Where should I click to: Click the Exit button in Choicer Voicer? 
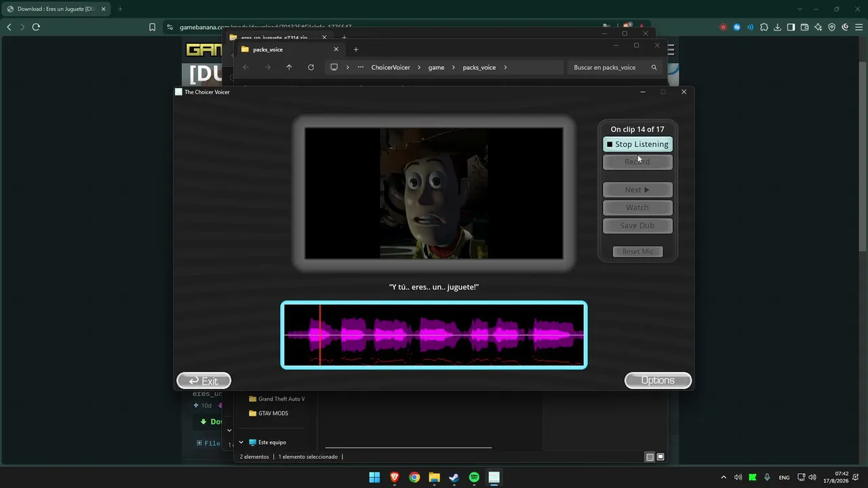[204, 381]
